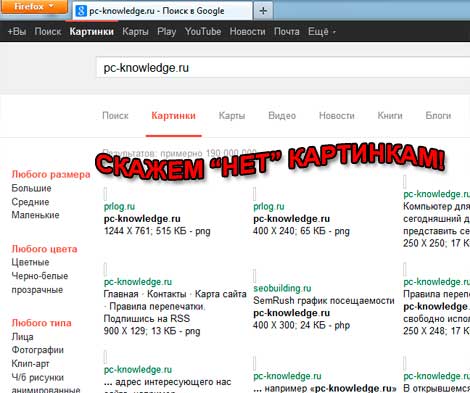Open a new tab with the plus button

(x=263, y=11)
